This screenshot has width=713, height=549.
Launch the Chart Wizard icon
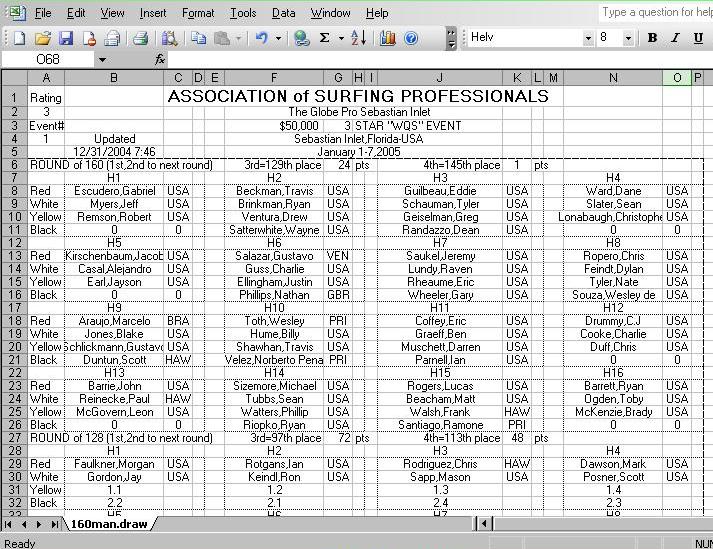(x=387, y=38)
